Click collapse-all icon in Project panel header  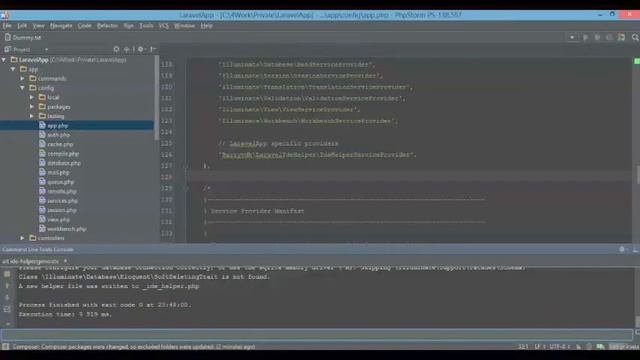(x=127, y=49)
